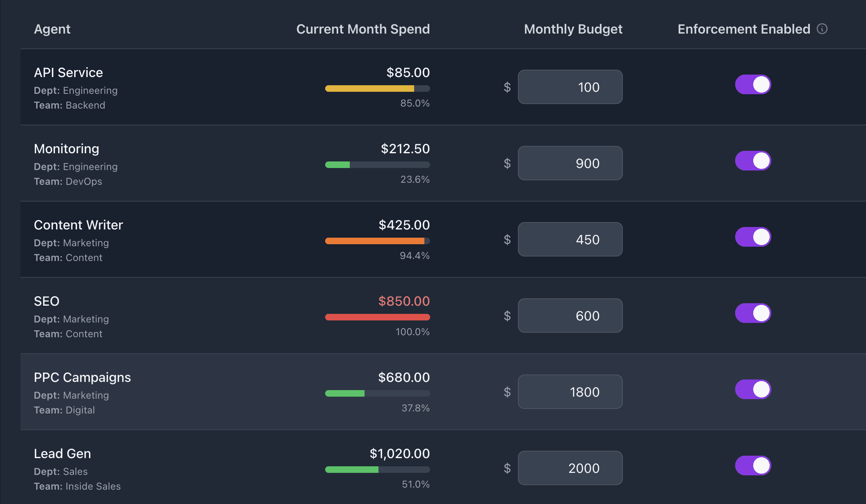Viewport: 866px width, 504px height.
Task: Disable the SEO enforcement switch
Action: pyautogui.click(x=753, y=313)
